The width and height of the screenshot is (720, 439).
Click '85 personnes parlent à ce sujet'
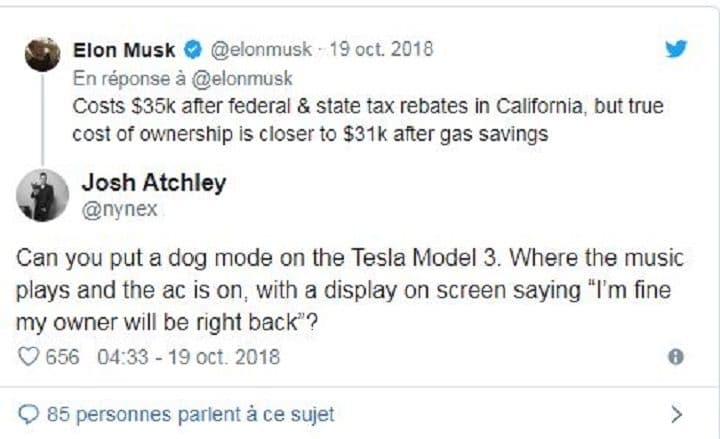tap(190, 413)
